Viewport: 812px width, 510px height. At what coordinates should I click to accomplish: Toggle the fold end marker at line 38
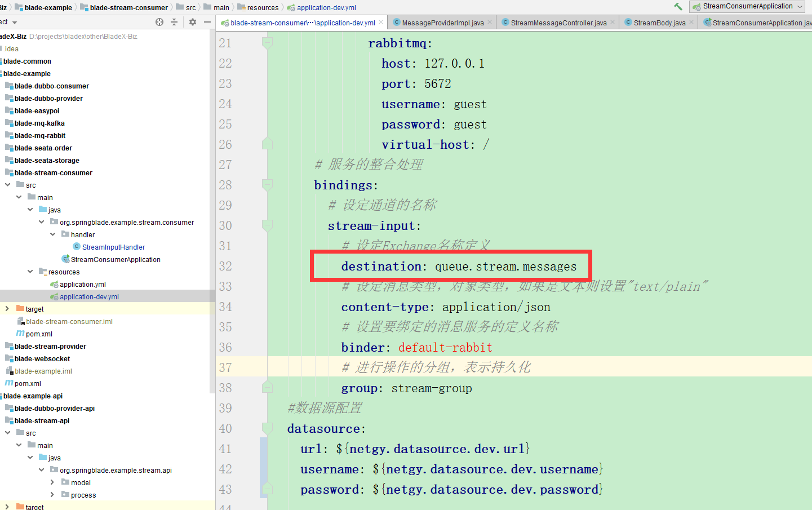pos(267,388)
